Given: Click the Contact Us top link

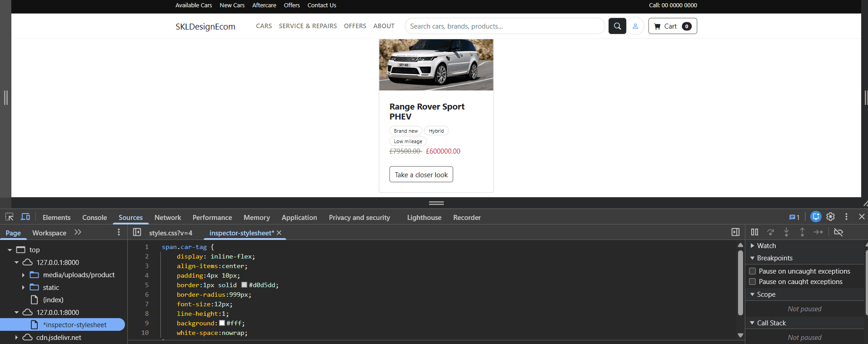Looking at the screenshot, I should 322,5.
